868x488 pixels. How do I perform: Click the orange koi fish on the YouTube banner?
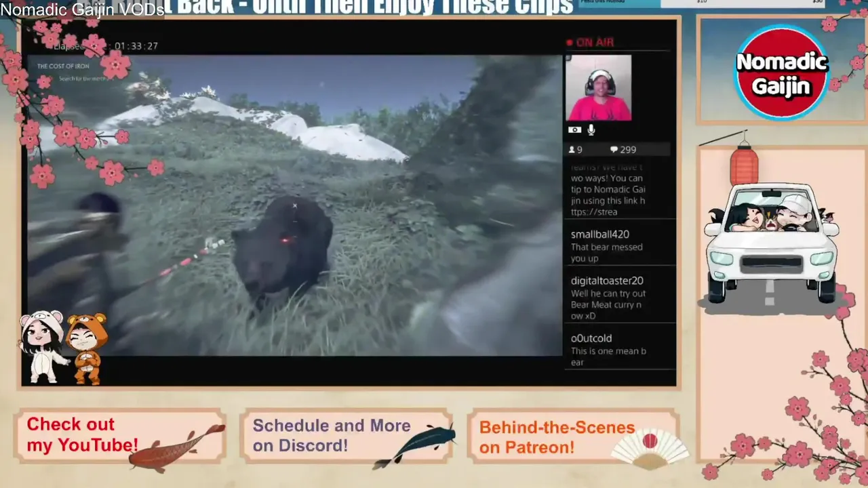[176, 449]
